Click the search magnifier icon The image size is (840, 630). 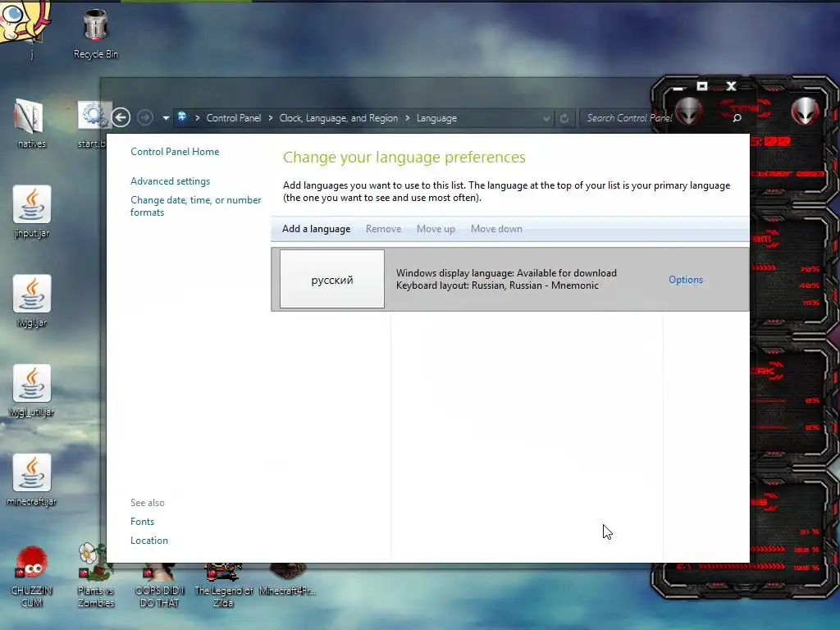(737, 118)
